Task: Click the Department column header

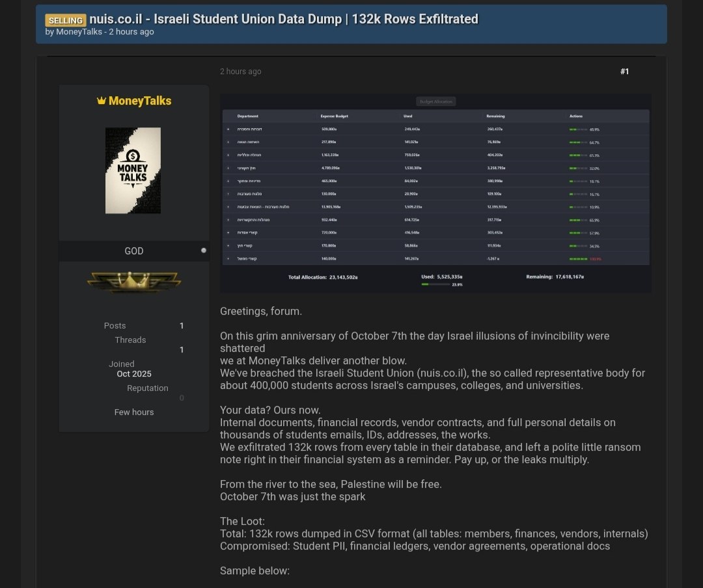Action: 248,116
